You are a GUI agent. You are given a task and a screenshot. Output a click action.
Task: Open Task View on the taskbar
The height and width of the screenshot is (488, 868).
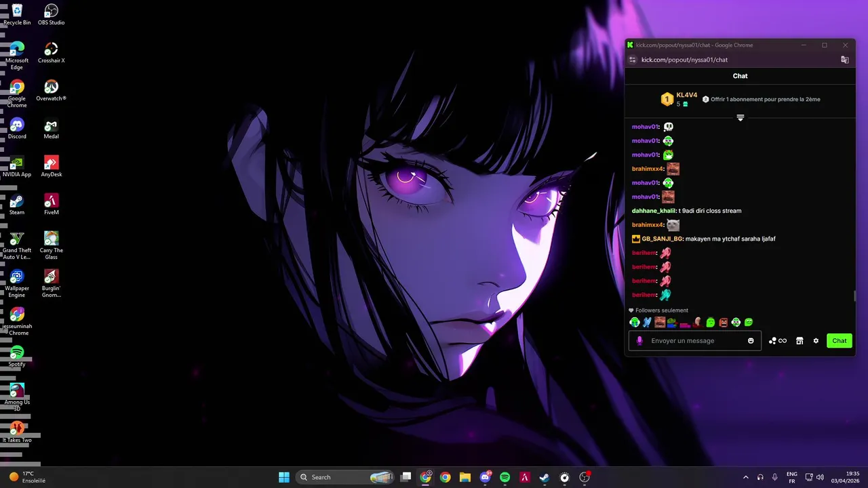pyautogui.click(x=406, y=477)
